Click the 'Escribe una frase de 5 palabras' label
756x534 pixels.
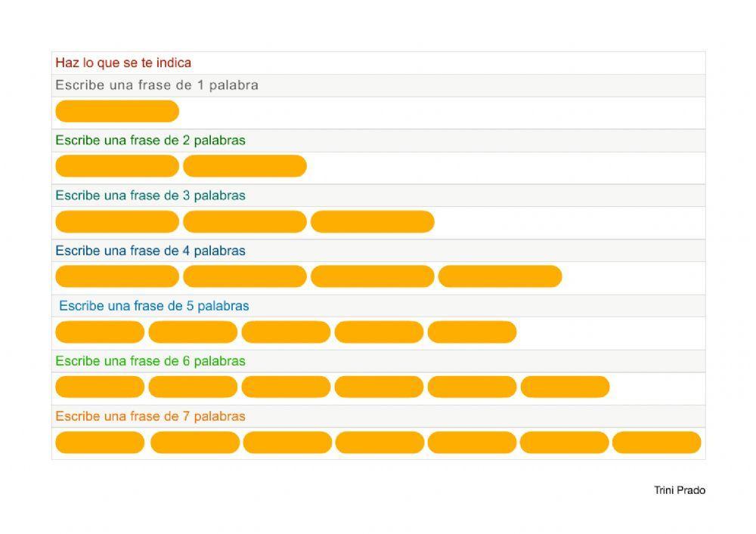pos(153,306)
